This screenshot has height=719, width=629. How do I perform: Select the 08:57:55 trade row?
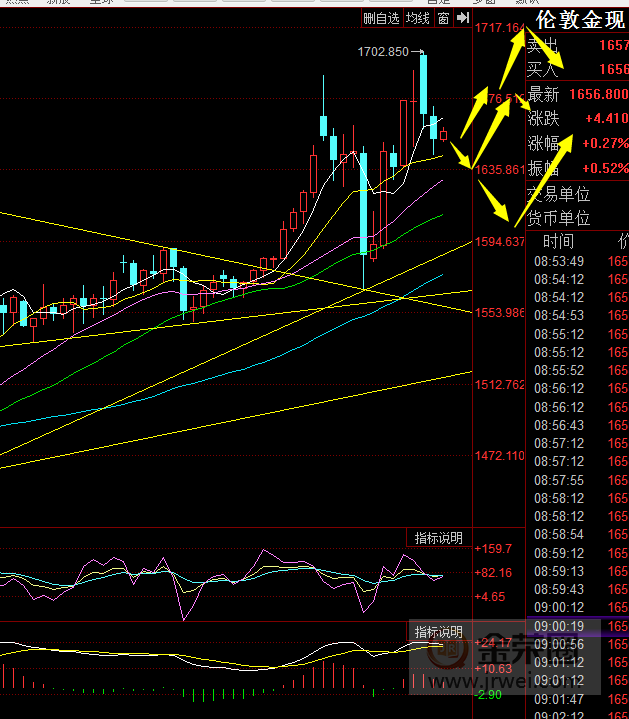point(578,480)
